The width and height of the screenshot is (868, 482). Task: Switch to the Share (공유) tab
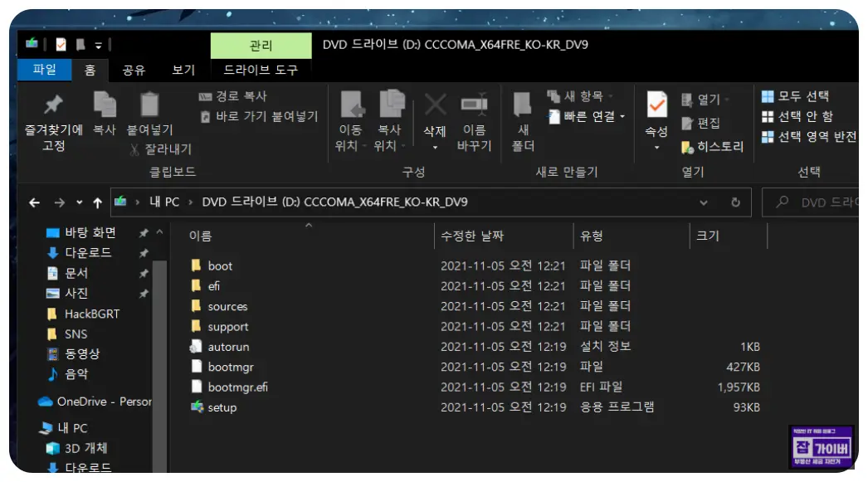[x=134, y=70]
